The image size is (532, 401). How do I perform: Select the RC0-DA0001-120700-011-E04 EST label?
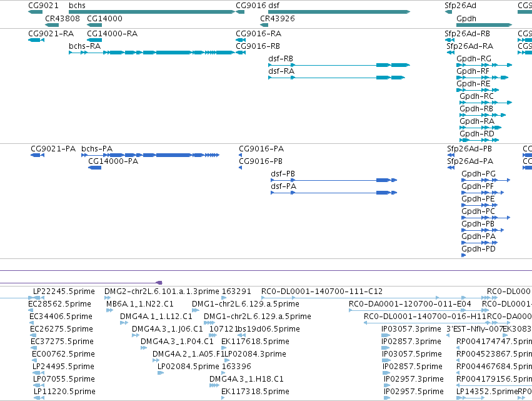click(x=410, y=304)
